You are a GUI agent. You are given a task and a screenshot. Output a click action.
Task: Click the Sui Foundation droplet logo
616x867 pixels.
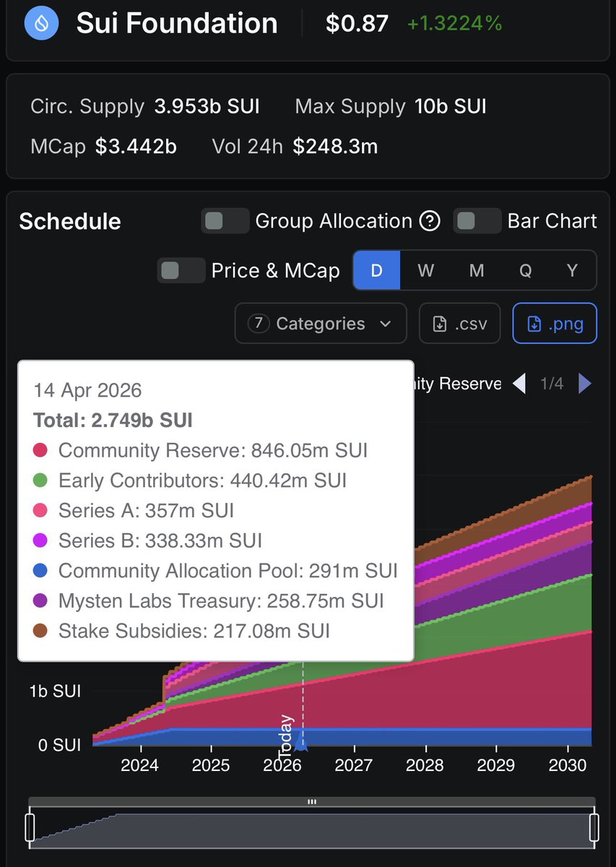tap(43, 22)
